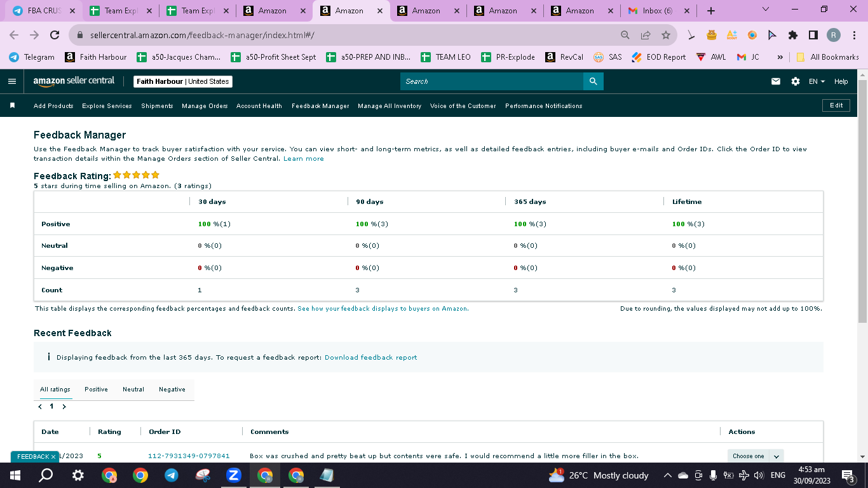Open a new browser tab with plus
This screenshot has width=868, height=488.
(x=711, y=11)
